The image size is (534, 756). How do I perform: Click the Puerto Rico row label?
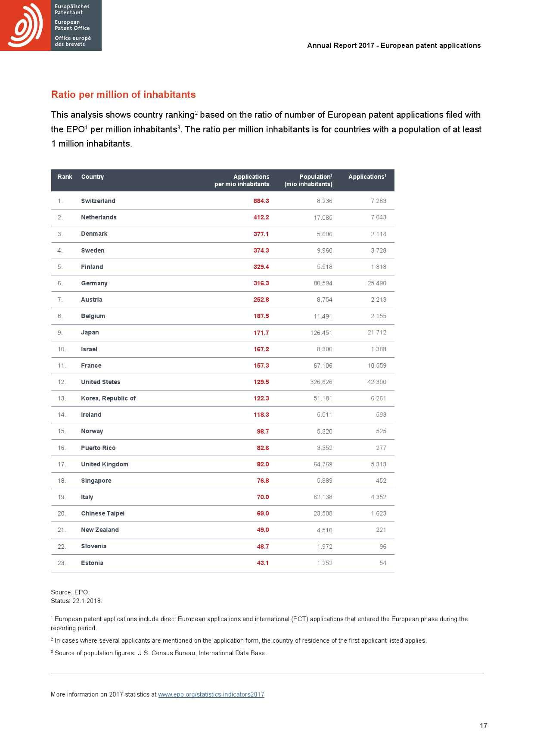pyautogui.click(x=98, y=448)
